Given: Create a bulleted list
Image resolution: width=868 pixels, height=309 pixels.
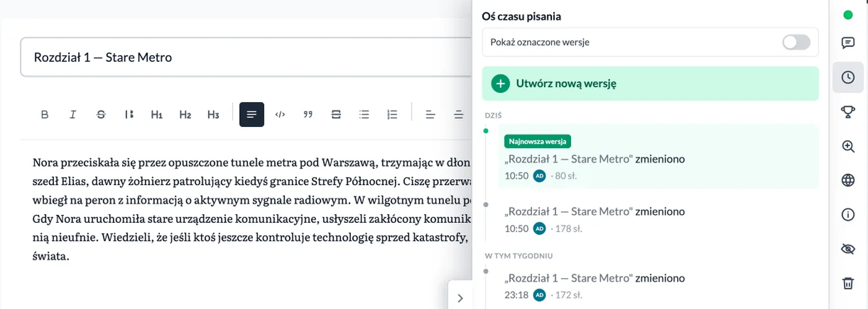Looking at the screenshot, I should pyautogui.click(x=365, y=115).
